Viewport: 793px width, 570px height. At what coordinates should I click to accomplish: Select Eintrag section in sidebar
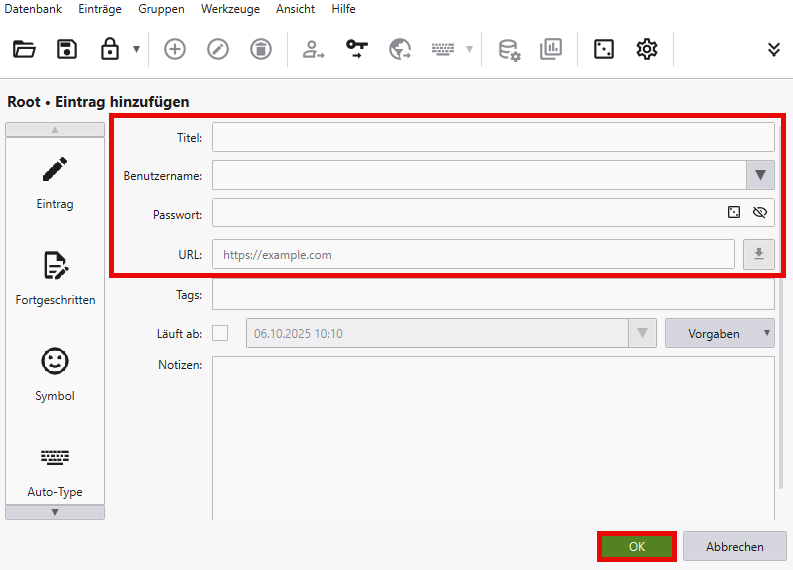55,183
